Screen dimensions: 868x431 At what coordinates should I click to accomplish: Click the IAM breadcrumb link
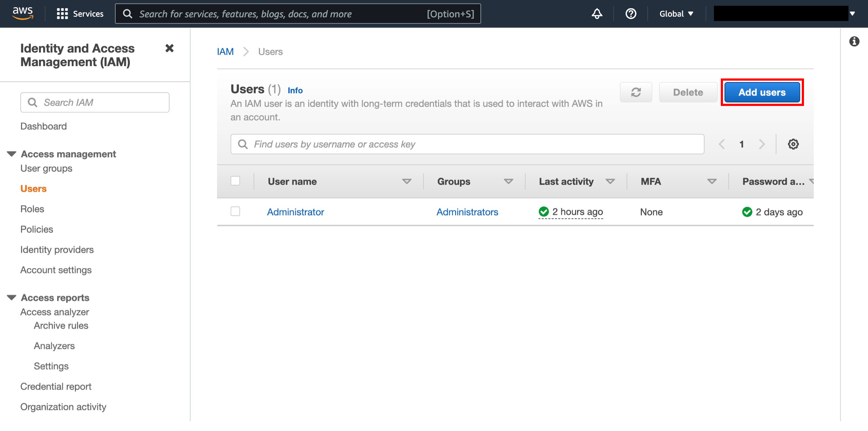225,52
